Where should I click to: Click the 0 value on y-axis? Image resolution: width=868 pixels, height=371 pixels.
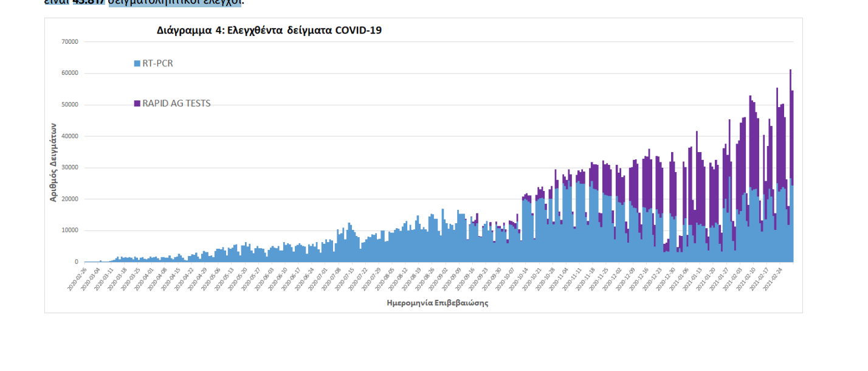pos(76,262)
